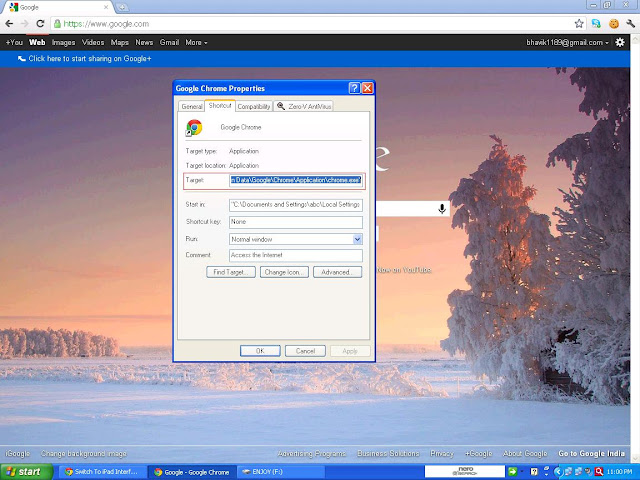The width and height of the screenshot is (640, 480).
Task: Open the Advertising Programs link
Action: (311, 453)
